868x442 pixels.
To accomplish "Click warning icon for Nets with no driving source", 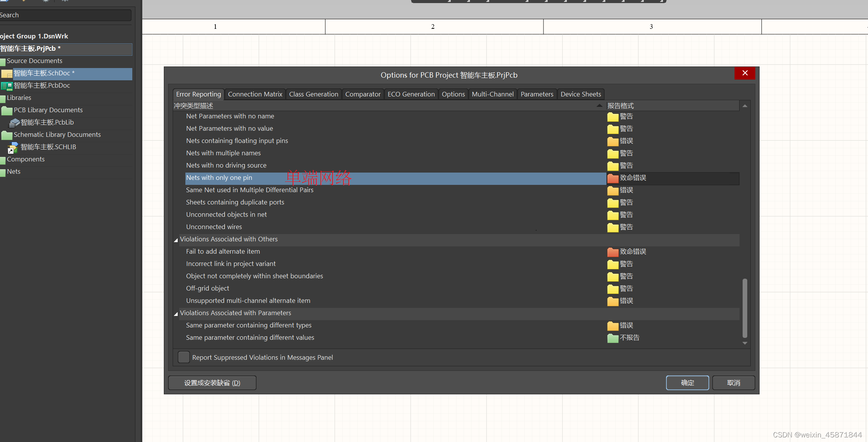I will pos(613,165).
